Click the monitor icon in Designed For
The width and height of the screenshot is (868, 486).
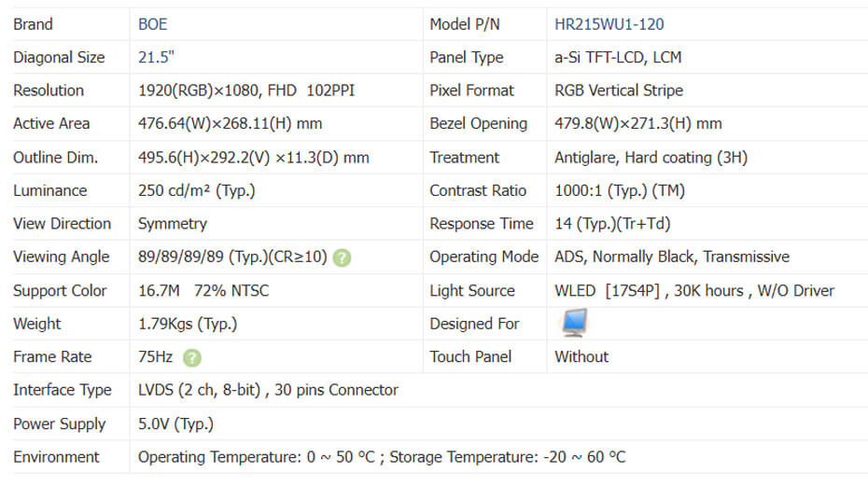(572, 323)
